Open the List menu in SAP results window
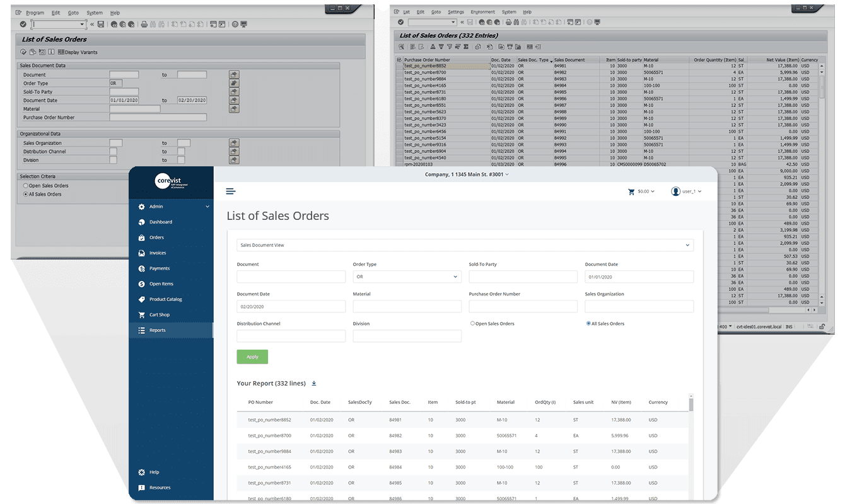 pyautogui.click(x=406, y=12)
